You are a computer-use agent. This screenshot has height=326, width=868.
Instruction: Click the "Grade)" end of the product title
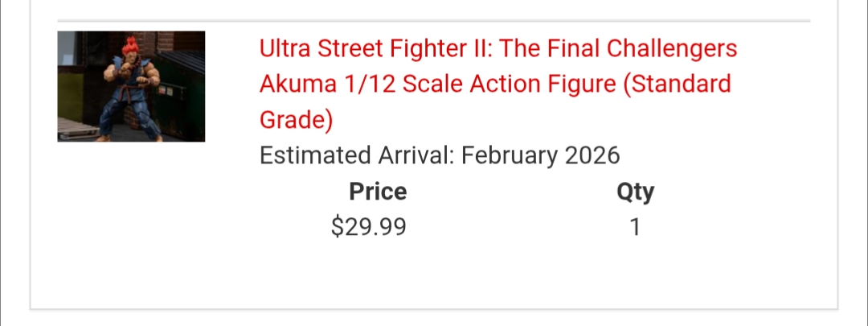pos(296,119)
